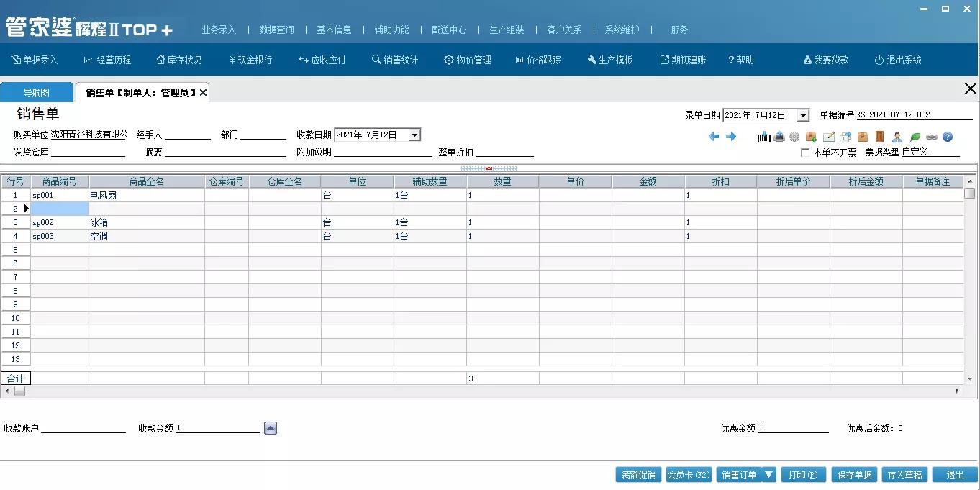
Task: 展开销售订单按钮的下拉箭头
Action: click(x=768, y=474)
